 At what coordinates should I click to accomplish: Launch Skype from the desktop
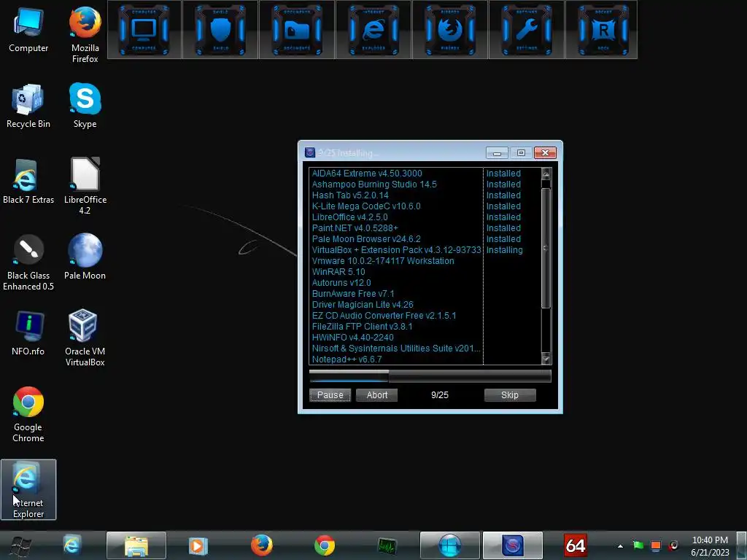coord(85,106)
